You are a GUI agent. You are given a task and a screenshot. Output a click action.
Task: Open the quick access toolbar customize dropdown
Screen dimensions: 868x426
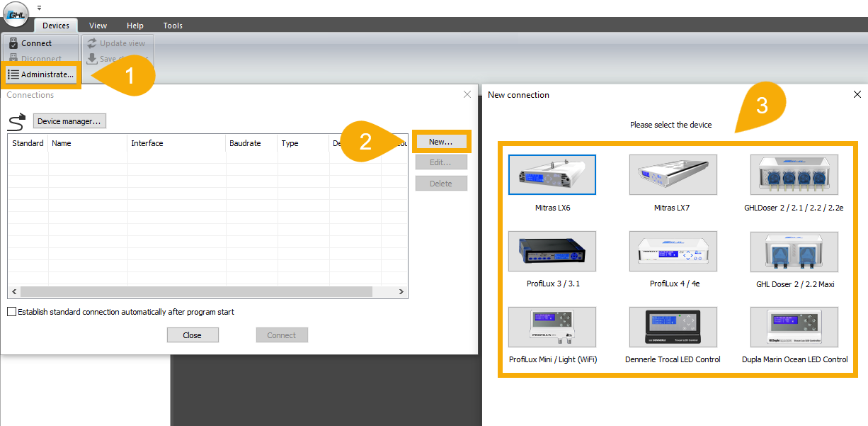coord(39,7)
